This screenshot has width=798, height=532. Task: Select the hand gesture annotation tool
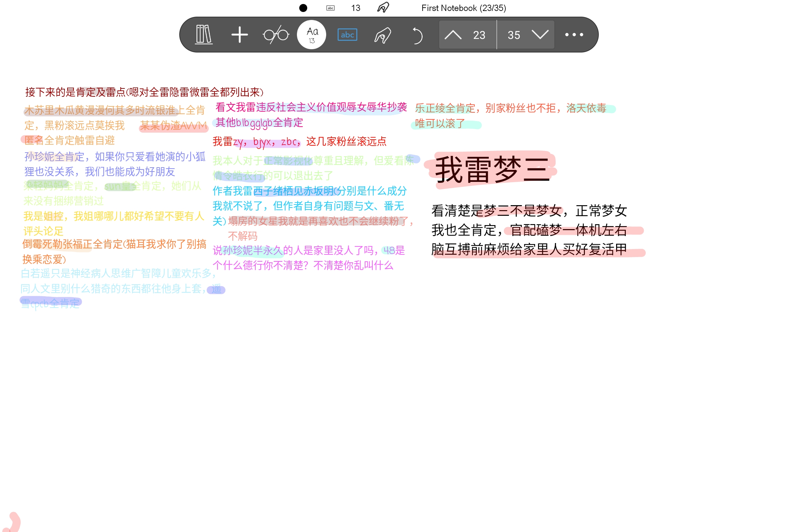click(382, 34)
